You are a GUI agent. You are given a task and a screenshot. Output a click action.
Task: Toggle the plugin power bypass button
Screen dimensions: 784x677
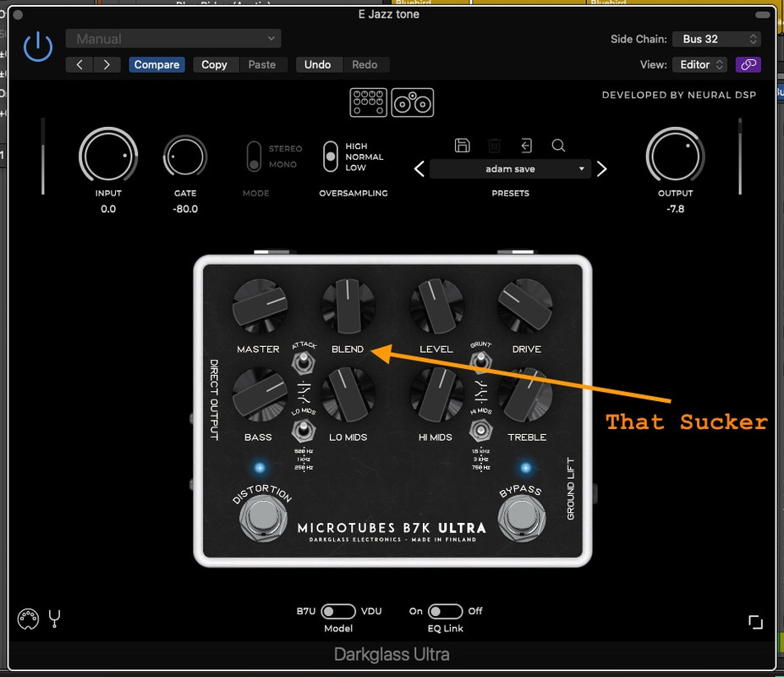point(38,47)
